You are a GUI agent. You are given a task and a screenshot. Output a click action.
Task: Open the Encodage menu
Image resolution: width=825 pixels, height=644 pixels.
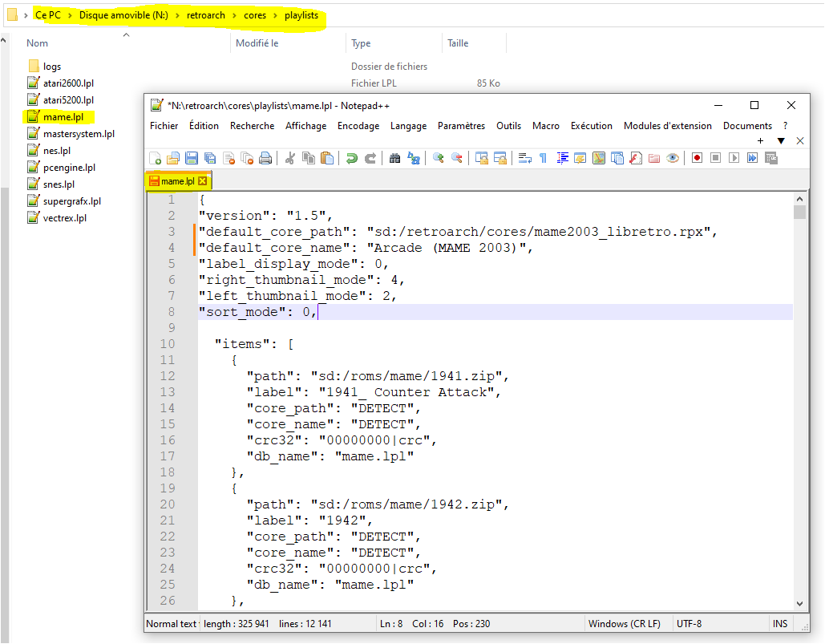click(x=358, y=126)
